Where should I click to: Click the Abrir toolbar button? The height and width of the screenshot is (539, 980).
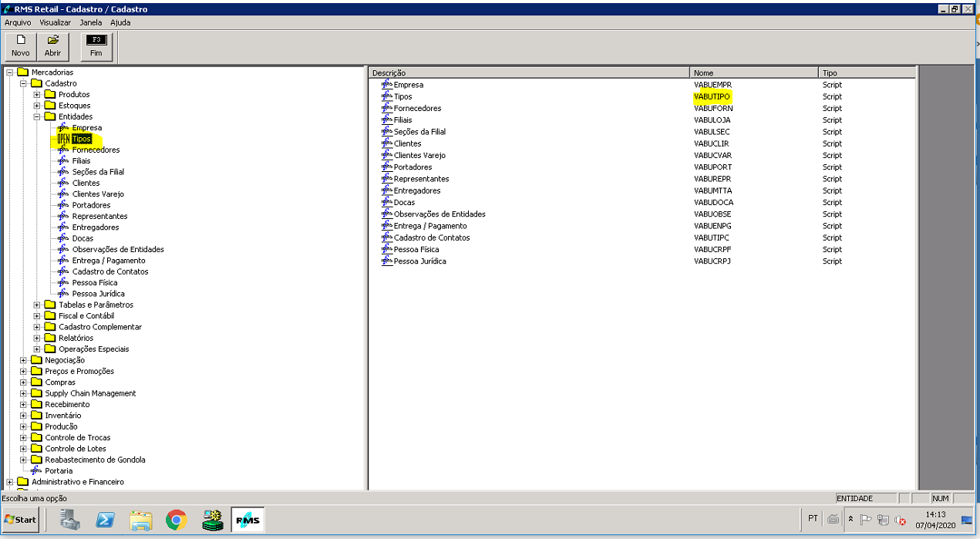(x=52, y=46)
